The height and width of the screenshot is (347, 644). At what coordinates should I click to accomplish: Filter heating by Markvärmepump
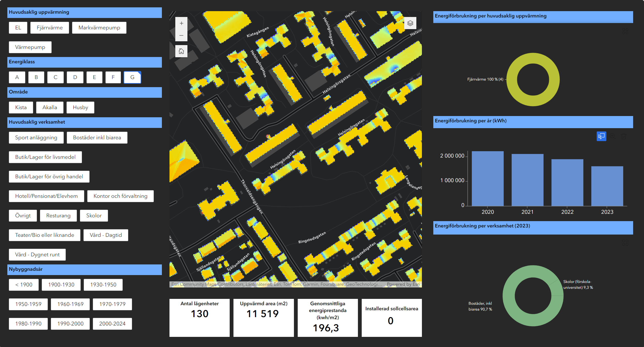pyautogui.click(x=99, y=28)
